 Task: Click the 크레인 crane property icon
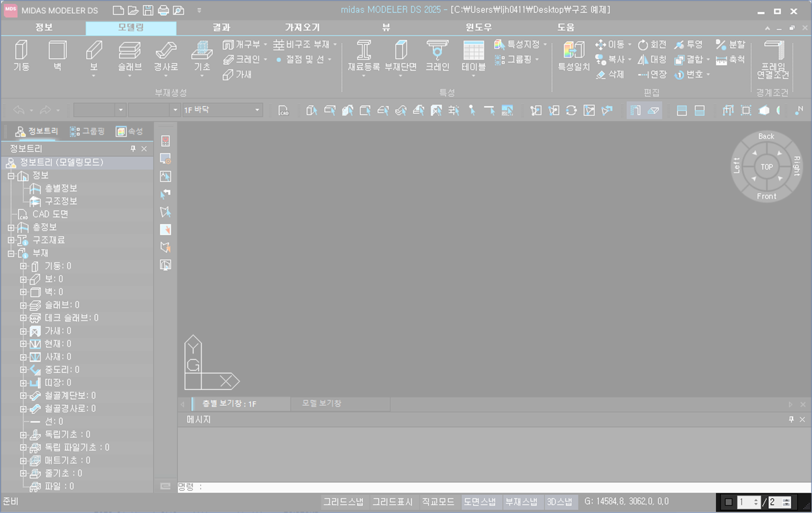pos(437,56)
